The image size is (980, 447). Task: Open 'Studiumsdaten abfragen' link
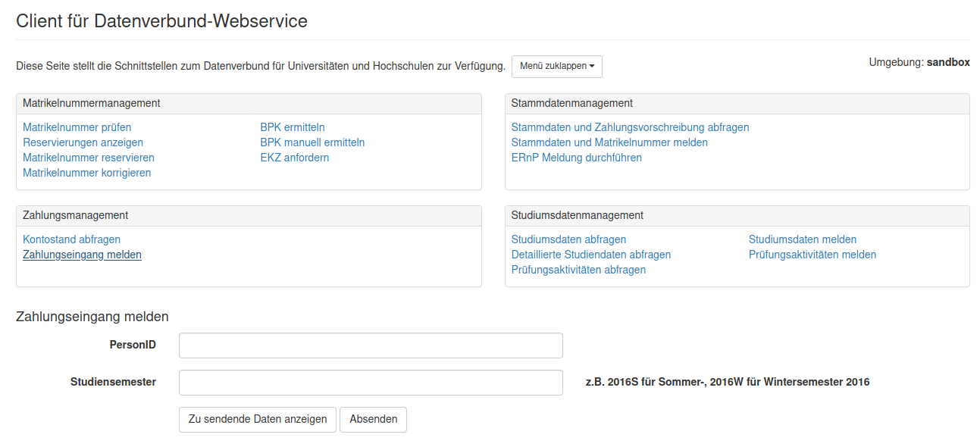click(x=568, y=239)
